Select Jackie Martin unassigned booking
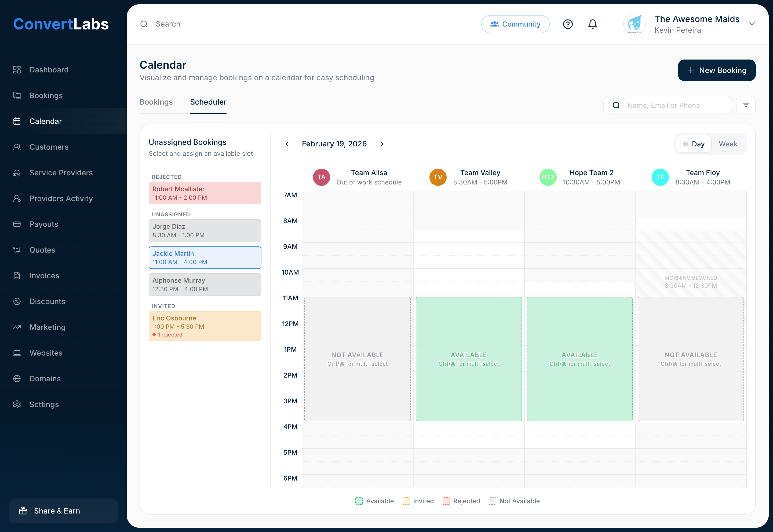This screenshot has width=773, height=532. 205,258
